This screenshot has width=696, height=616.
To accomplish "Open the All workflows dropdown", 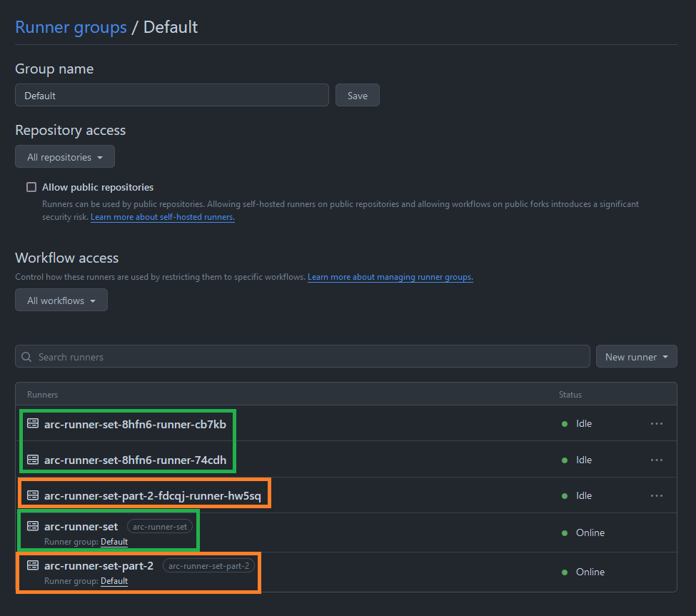I will (61, 300).
